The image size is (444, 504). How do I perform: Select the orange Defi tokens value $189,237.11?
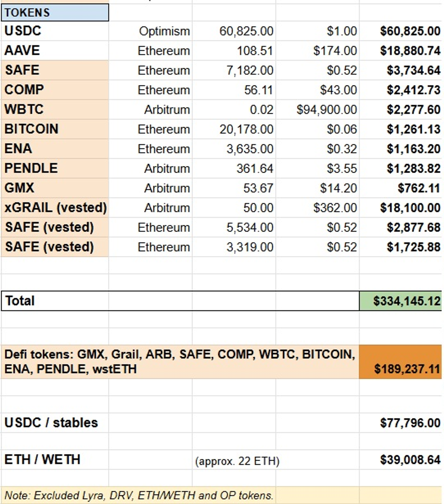406,369
